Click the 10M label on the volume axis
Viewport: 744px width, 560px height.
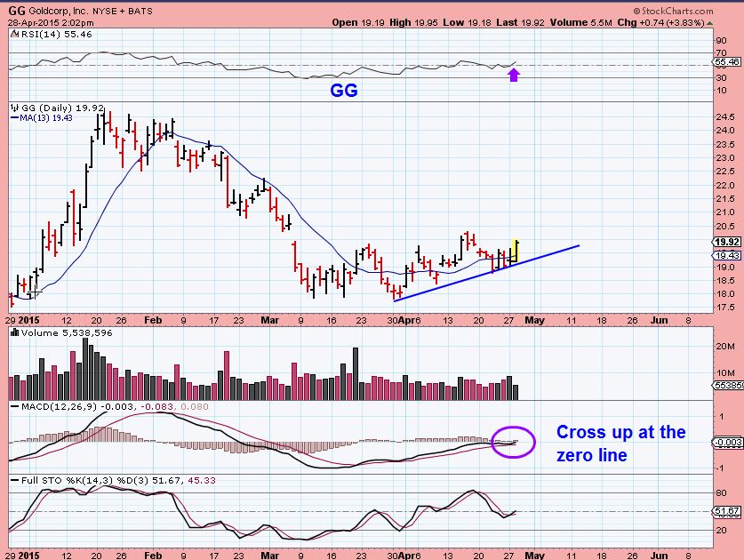[x=725, y=373]
